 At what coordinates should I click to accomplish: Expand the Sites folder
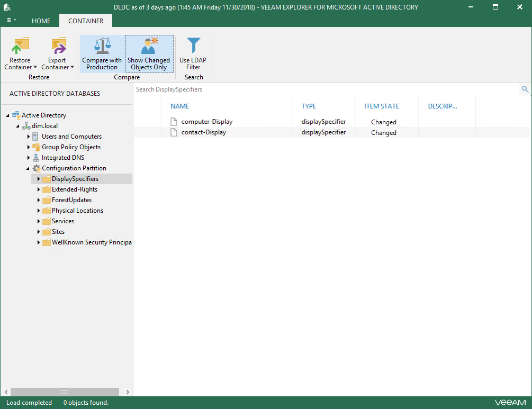pos(38,232)
